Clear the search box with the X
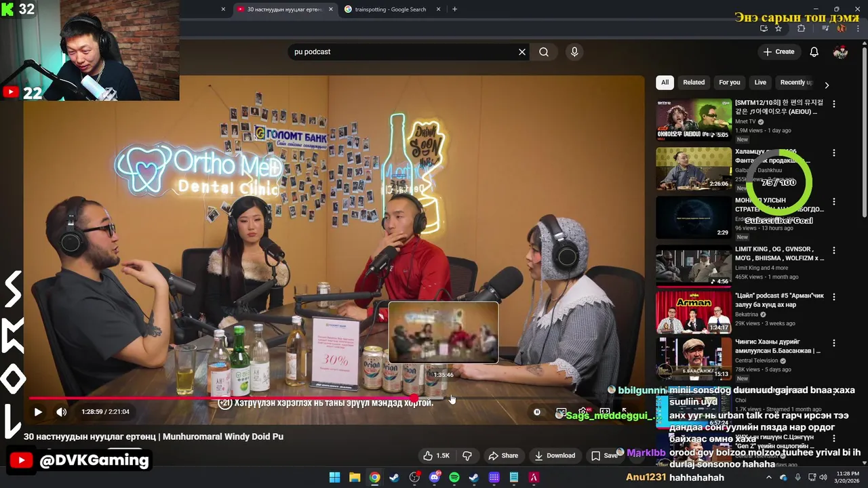This screenshot has width=868, height=488. tap(522, 52)
